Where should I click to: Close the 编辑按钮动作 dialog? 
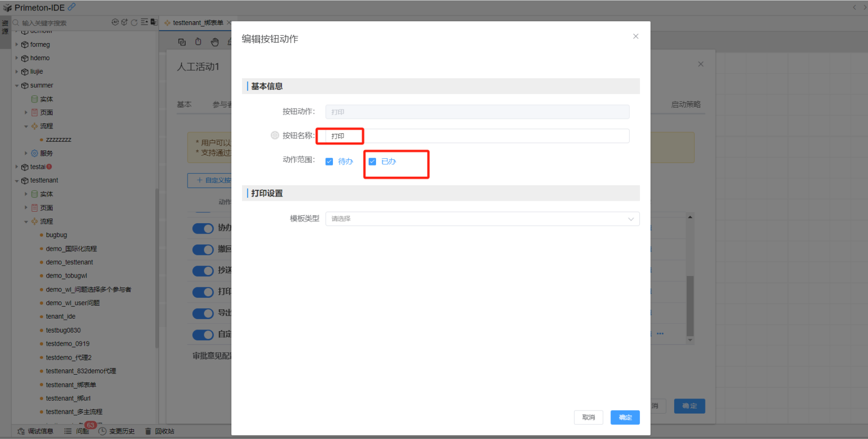point(635,36)
